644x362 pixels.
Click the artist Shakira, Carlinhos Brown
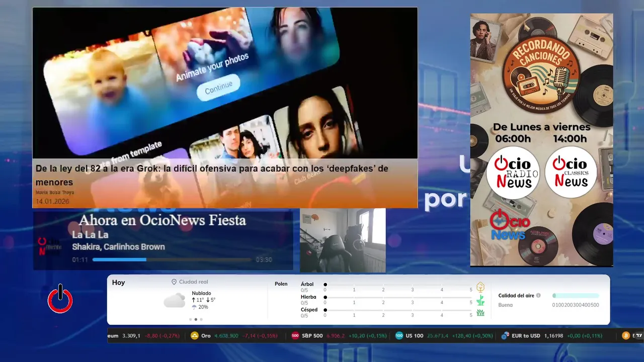(118, 247)
